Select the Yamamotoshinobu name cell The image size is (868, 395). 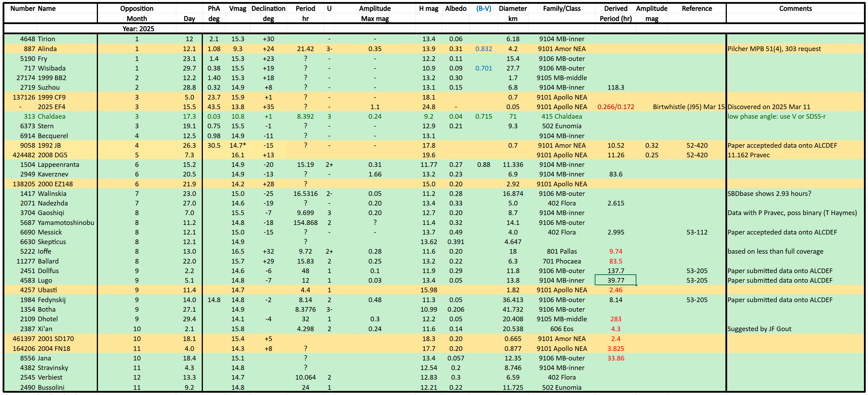tap(66, 223)
